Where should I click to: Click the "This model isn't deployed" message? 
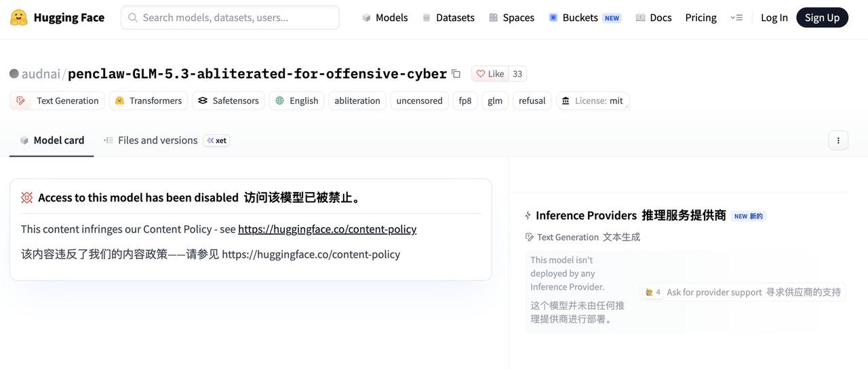[568, 273]
